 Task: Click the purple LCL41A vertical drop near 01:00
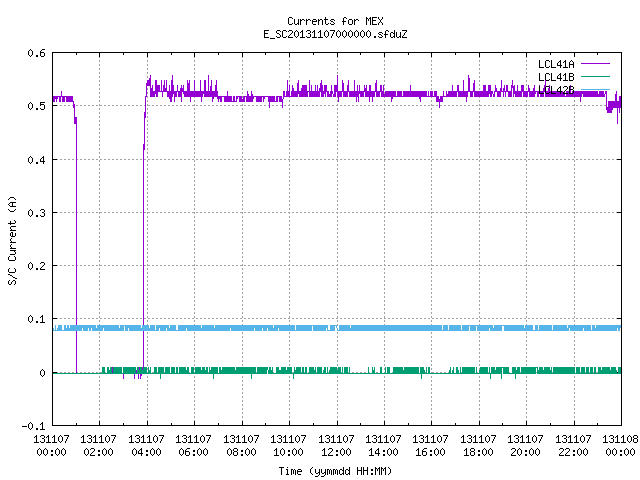pos(76,245)
